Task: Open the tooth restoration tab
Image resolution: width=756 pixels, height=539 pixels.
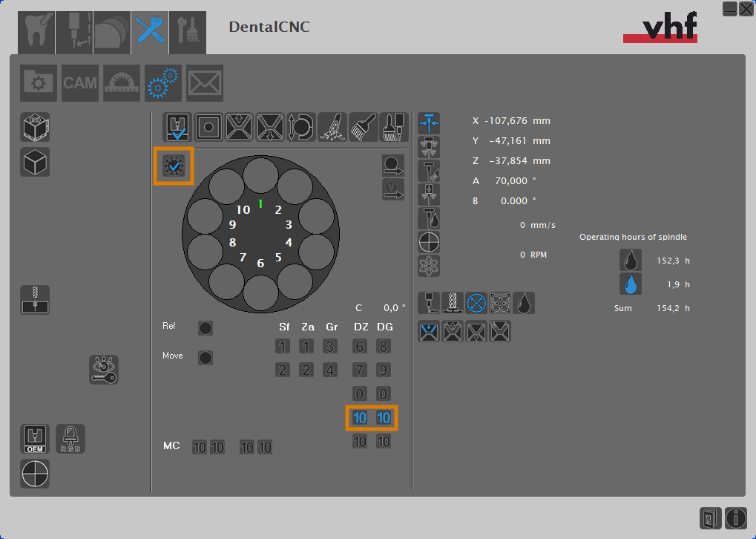Action: [x=36, y=33]
